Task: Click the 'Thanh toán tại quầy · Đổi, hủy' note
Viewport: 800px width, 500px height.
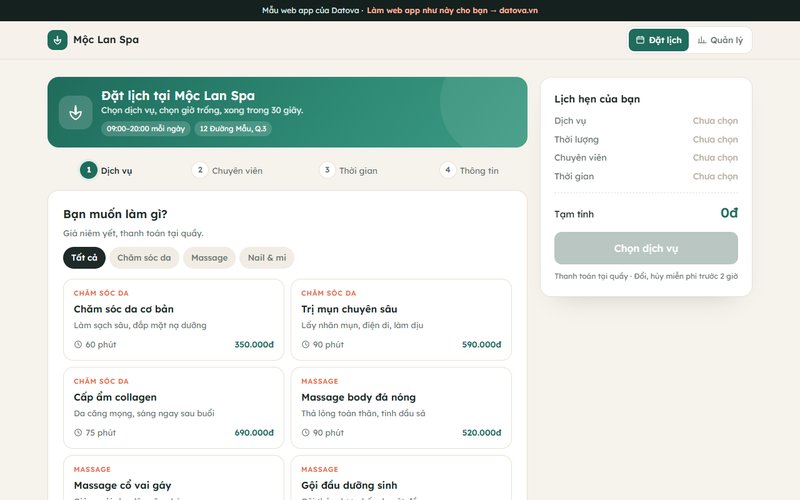Action: pyautogui.click(x=646, y=276)
